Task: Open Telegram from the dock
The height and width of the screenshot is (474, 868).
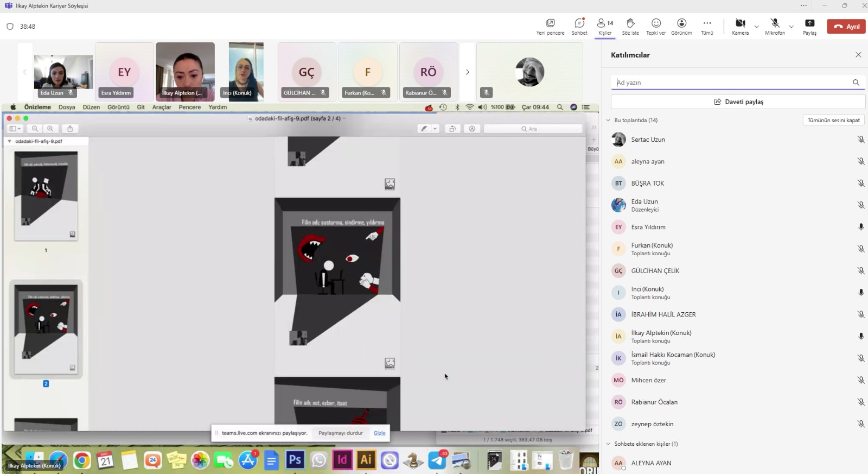Action: pos(438,460)
